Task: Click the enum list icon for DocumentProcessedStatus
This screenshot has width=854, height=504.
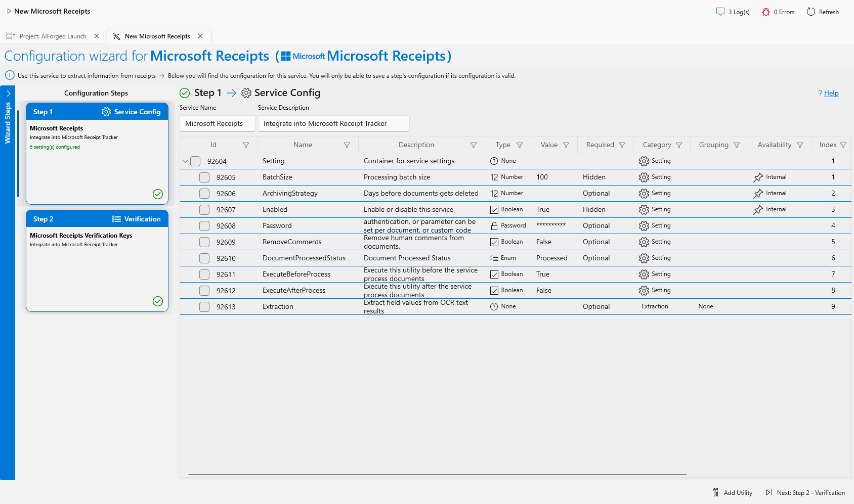Action: pos(494,258)
